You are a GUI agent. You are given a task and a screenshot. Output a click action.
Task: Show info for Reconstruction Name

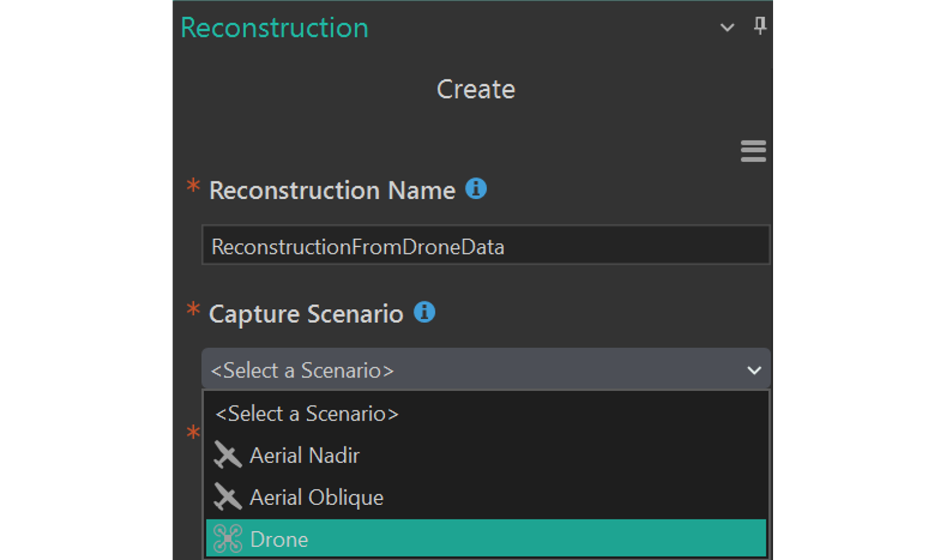(x=475, y=189)
